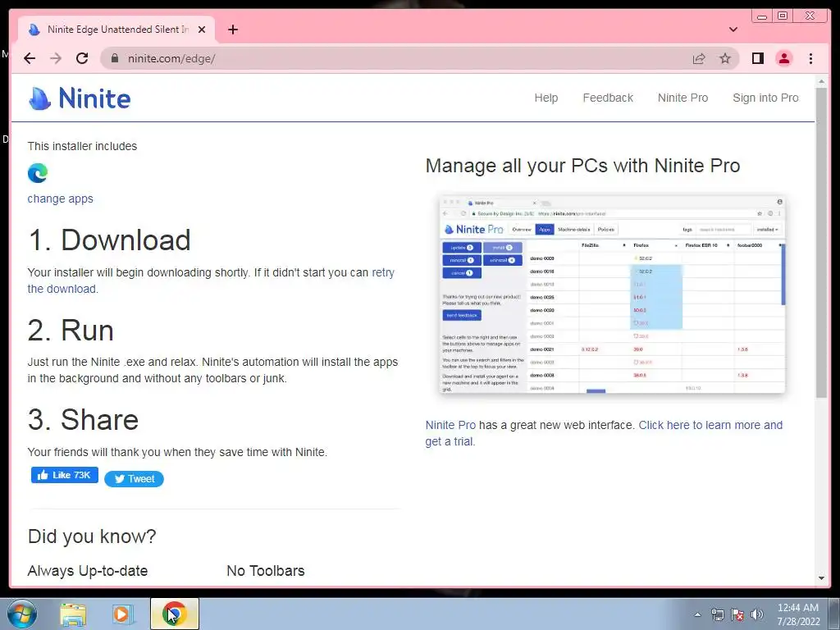Viewport: 840px width, 630px height.
Task: Show hidden system tray icons
Action: pos(697,614)
